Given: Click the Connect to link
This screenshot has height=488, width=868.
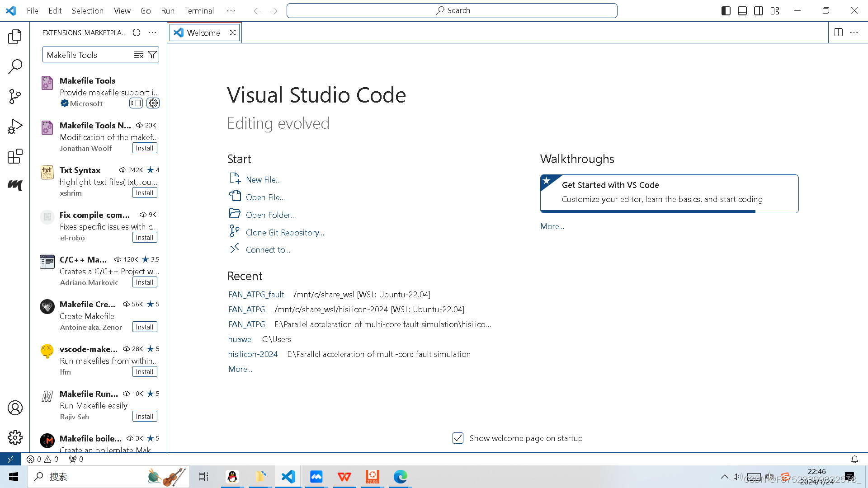Looking at the screenshot, I should click(268, 249).
